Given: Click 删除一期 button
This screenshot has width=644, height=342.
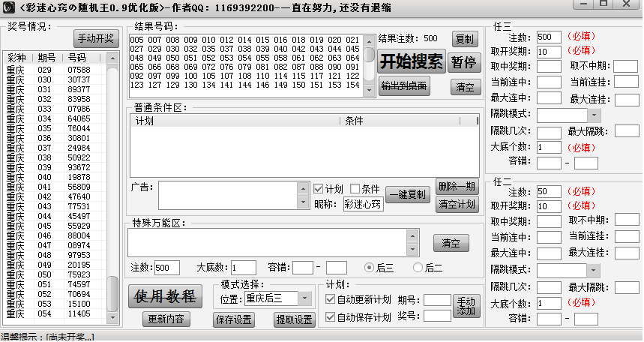Looking at the screenshot, I should pos(457,187).
